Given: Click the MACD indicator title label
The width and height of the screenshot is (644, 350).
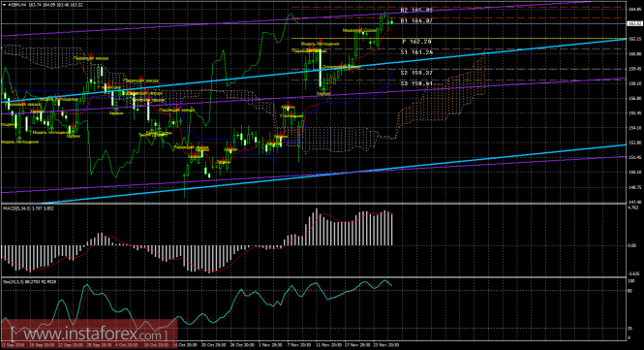Looking at the screenshot, I should (28, 208).
